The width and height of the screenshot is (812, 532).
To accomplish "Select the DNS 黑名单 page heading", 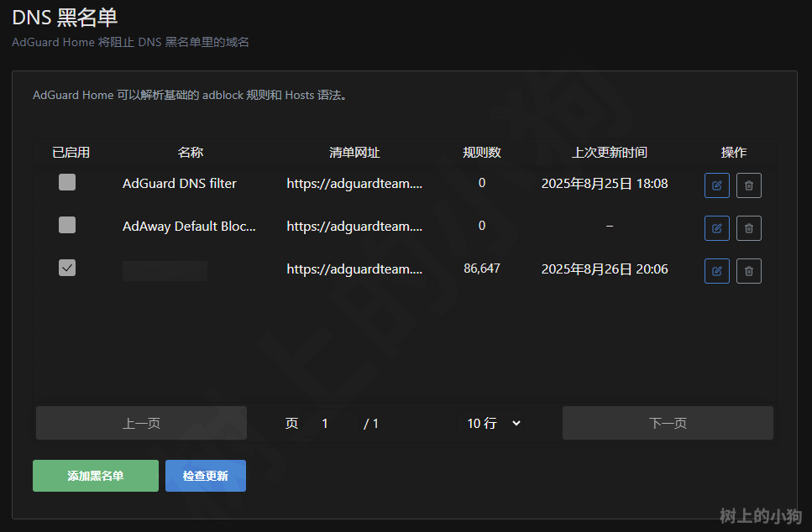I will [65, 18].
